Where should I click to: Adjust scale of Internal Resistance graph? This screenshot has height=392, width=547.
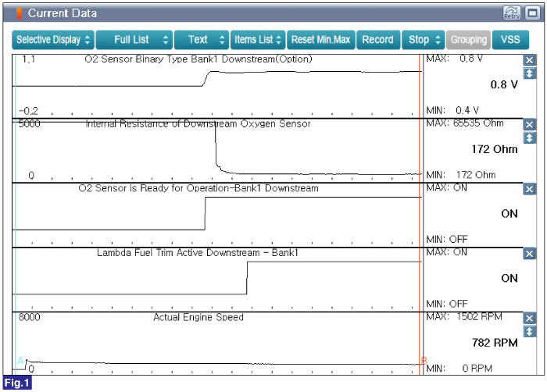click(529, 137)
